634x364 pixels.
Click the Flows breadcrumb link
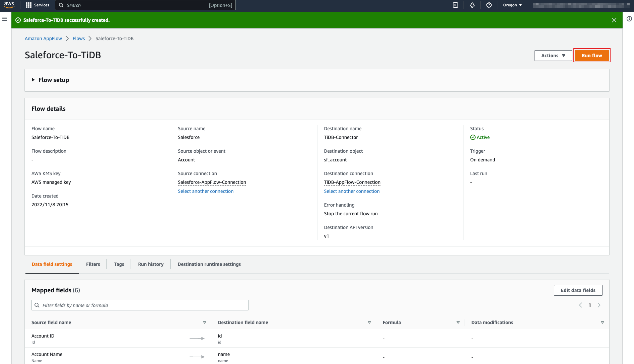pyautogui.click(x=79, y=39)
